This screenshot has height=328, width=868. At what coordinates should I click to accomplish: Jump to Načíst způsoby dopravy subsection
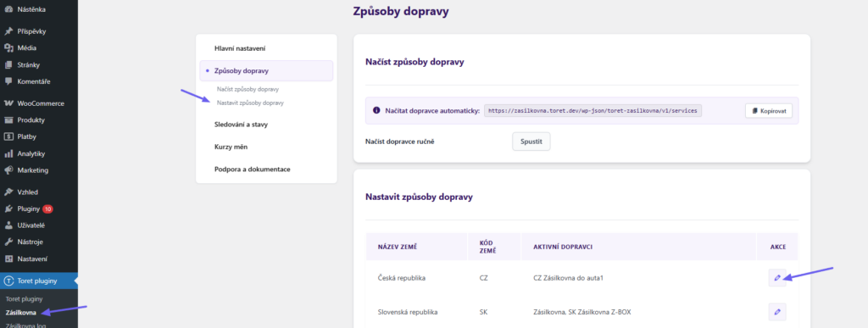coord(248,89)
